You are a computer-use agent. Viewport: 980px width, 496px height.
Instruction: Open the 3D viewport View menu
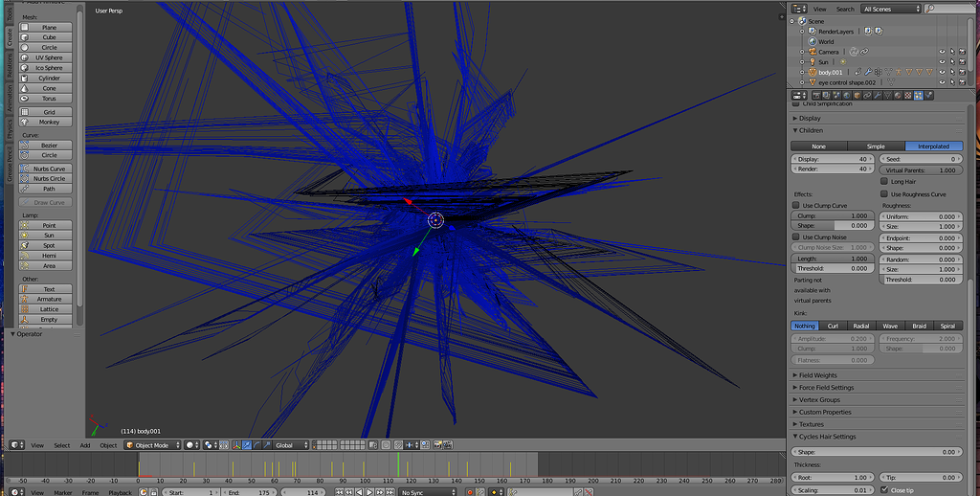pyautogui.click(x=37, y=445)
